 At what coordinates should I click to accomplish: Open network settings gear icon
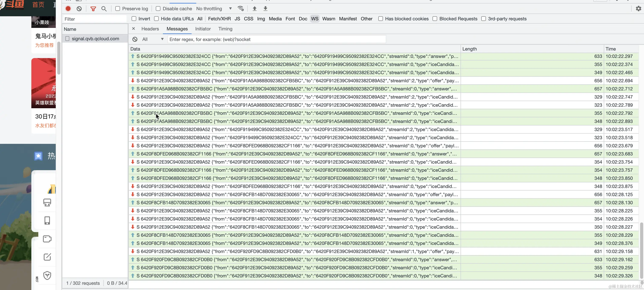click(638, 9)
